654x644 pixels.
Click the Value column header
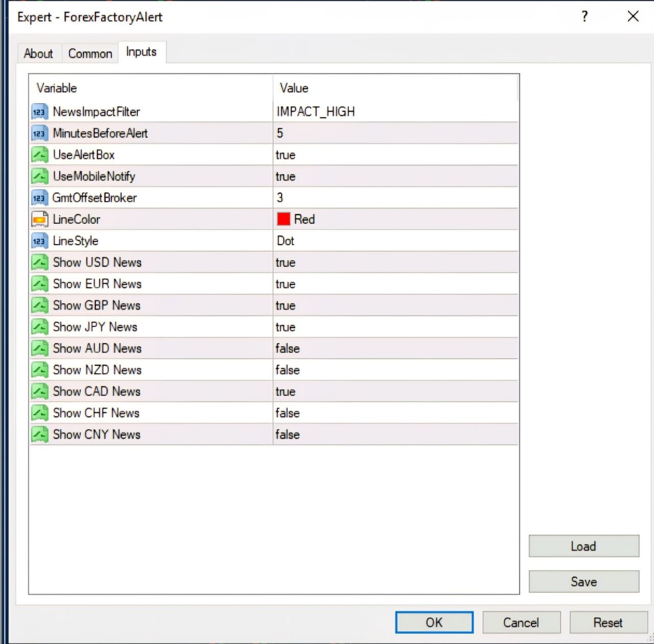pos(395,88)
